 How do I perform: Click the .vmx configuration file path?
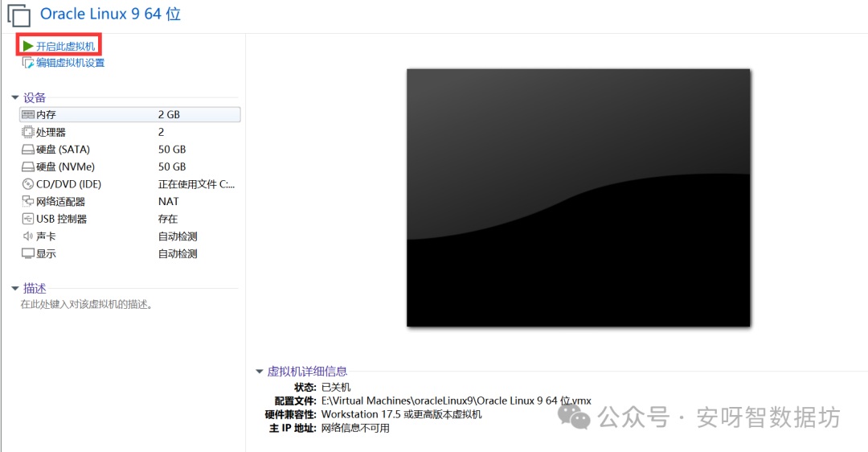tap(457, 401)
